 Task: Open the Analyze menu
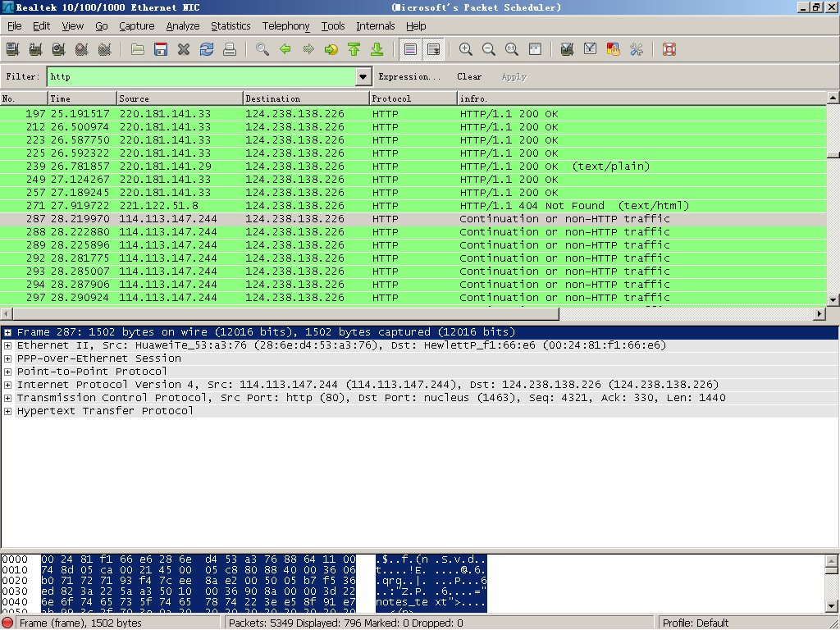coord(183,25)
